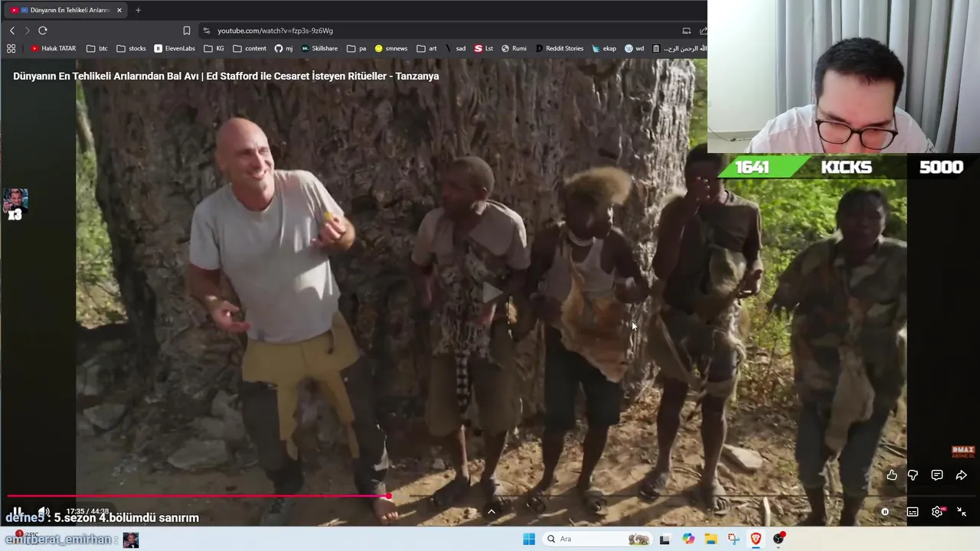Open the wd WordPress bookmark
Image resolution: width=980 pixels, height=551 pixels.
click(x=635, y=48)
